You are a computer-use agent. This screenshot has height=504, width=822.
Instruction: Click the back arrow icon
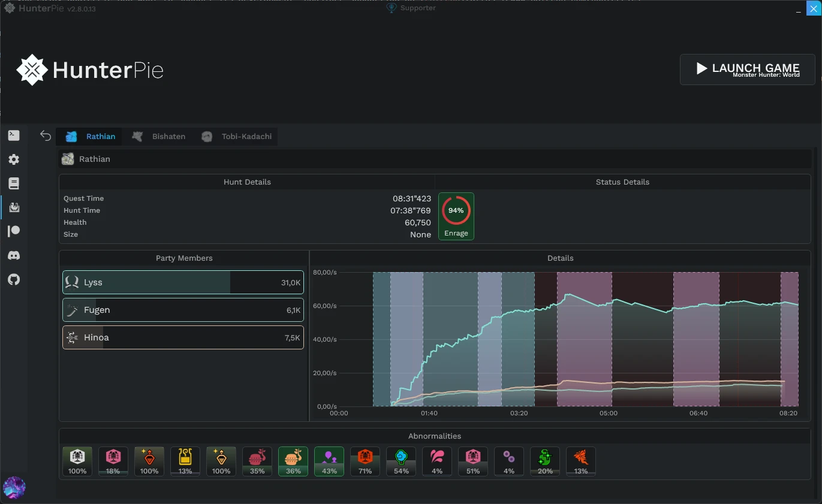[46, 136]
